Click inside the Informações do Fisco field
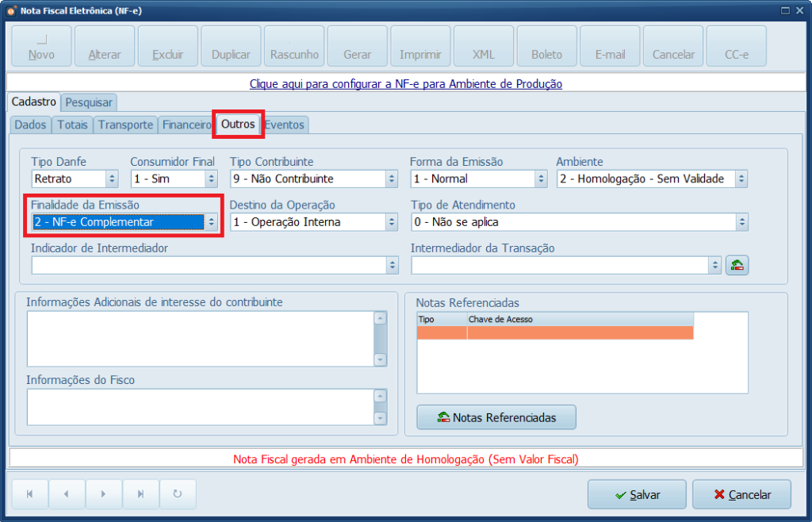The image size is (812, 522). tap(198, 405)
